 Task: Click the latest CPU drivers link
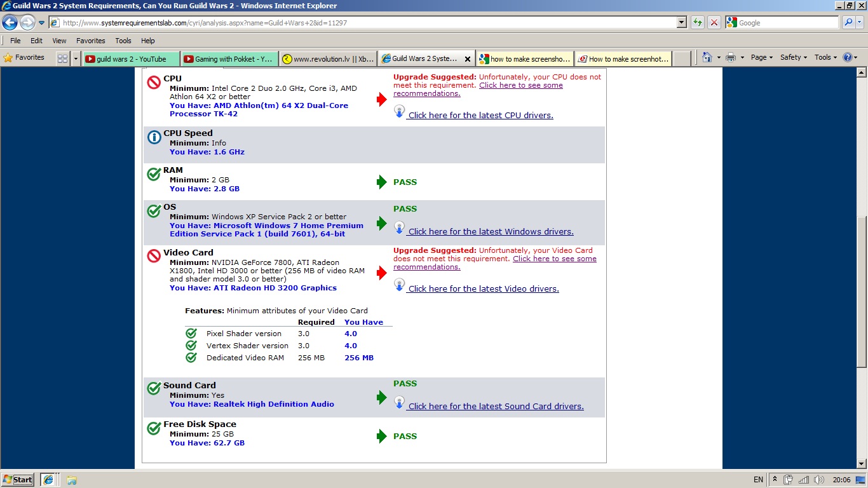click(x=480, y=116)
